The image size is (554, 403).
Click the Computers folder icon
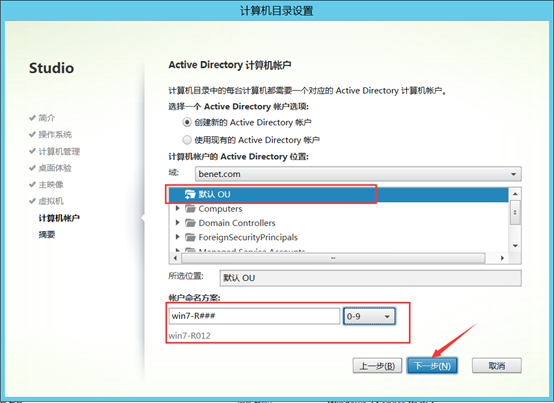[190, 209]
